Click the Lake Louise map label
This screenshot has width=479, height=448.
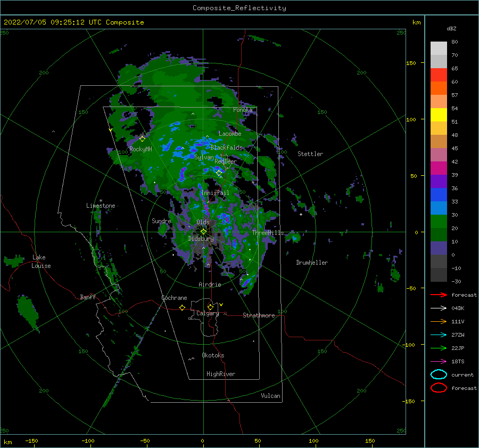tap(41, 262)
